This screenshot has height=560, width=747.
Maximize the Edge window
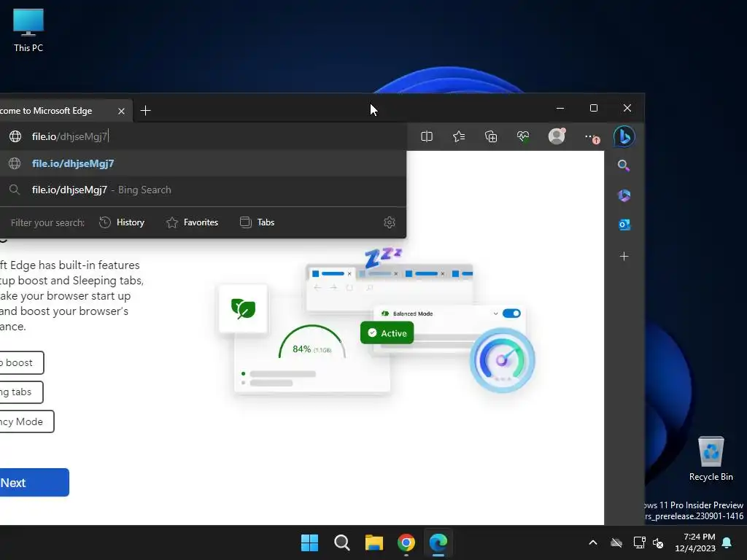click(x=594, y=109)
